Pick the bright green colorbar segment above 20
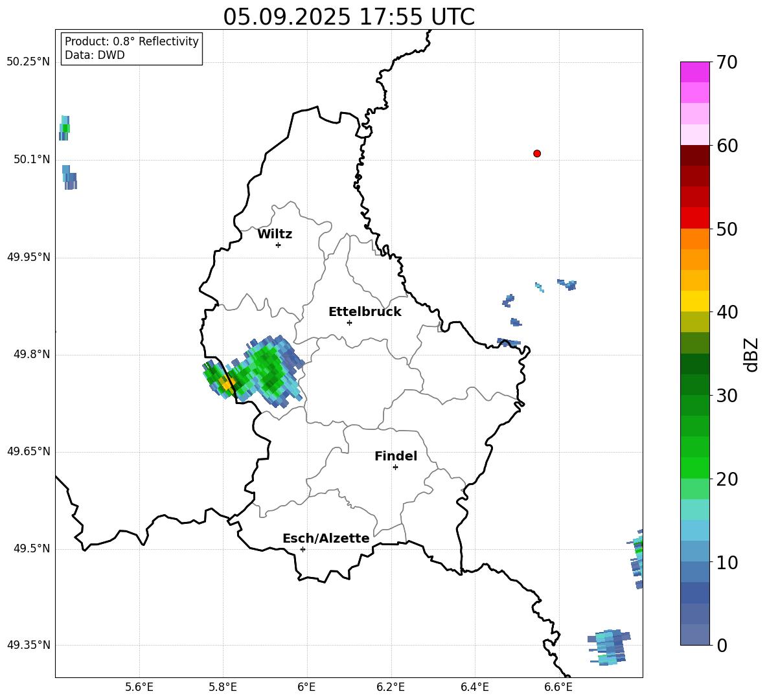Image resolution: width=767 pixels, height=700 pixels. point(694,468)
